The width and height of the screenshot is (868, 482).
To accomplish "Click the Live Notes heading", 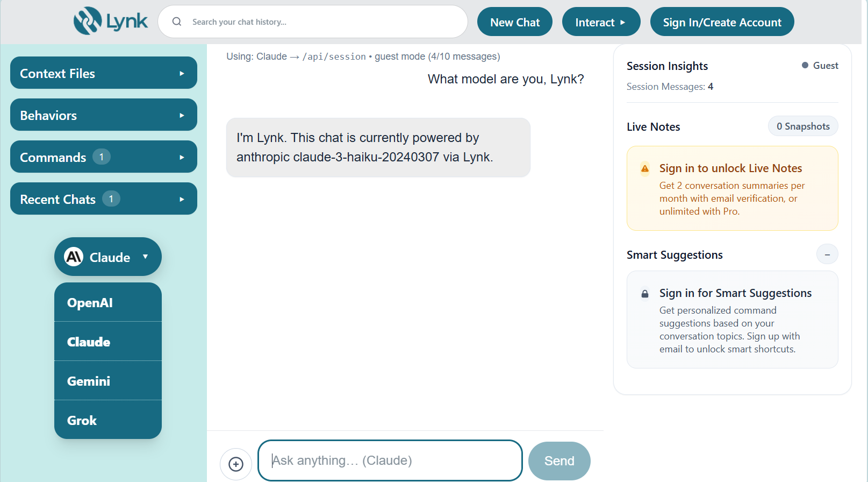I will pyautogui.click(x=653, y=127).
